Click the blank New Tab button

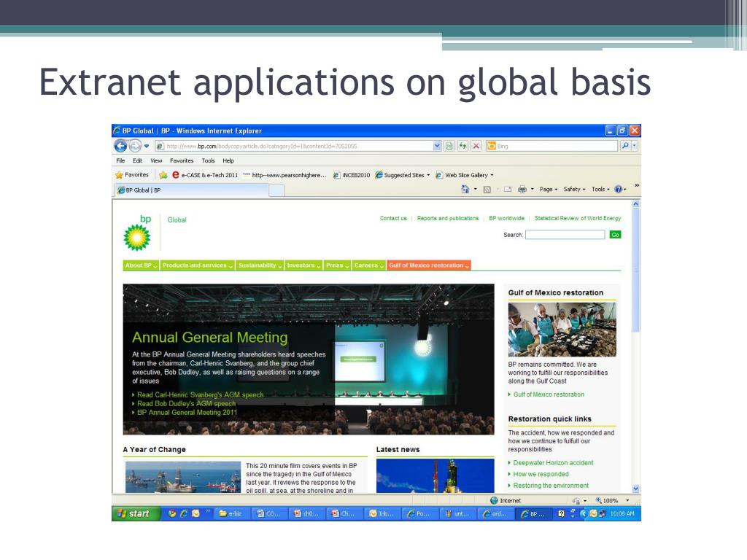(276, 190)
